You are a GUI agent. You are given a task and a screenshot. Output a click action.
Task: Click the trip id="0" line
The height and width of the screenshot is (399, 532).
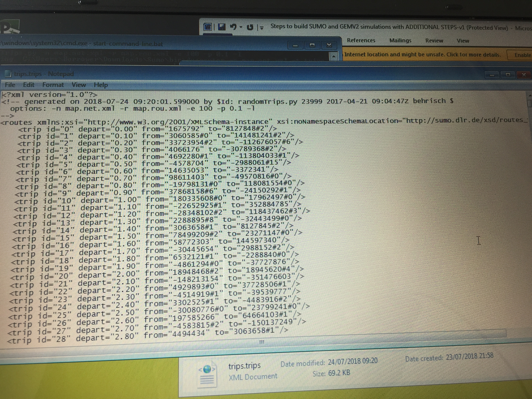(148, 129)
